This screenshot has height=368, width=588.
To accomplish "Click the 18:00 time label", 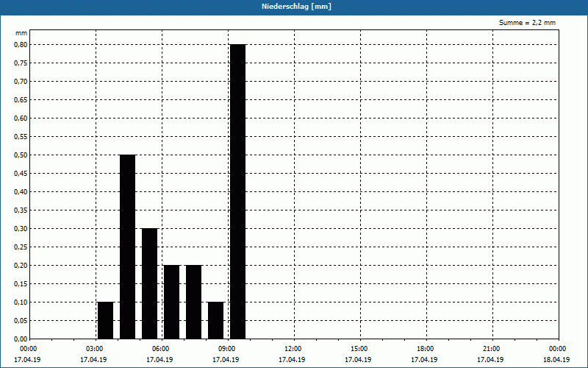I will pos(426,349).
